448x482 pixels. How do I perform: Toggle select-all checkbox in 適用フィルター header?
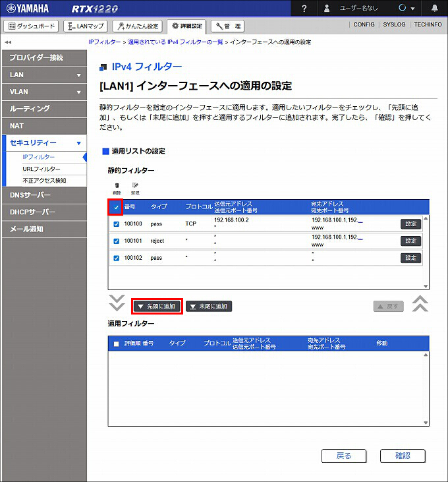116,344
